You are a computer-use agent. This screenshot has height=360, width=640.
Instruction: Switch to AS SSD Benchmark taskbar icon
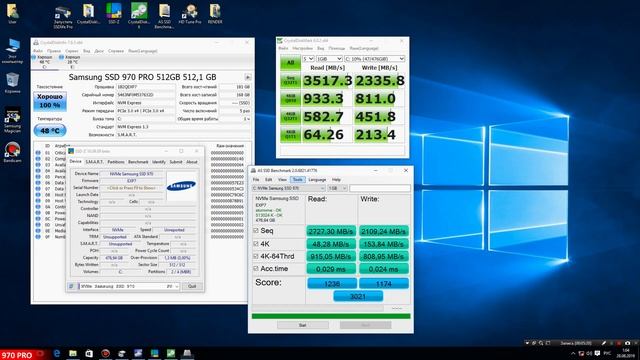pos(187,353)
